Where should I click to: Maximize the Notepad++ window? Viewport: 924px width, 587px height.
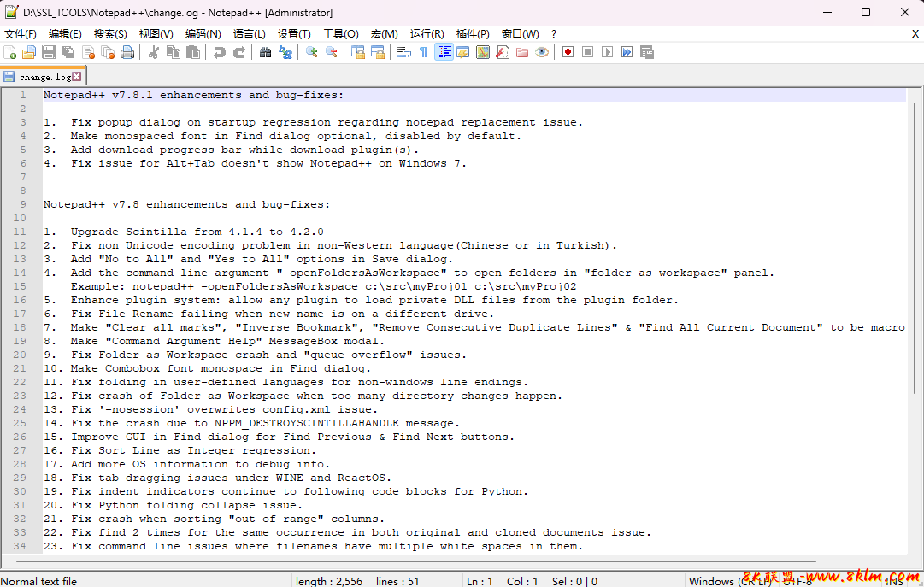tap(866, 12)
